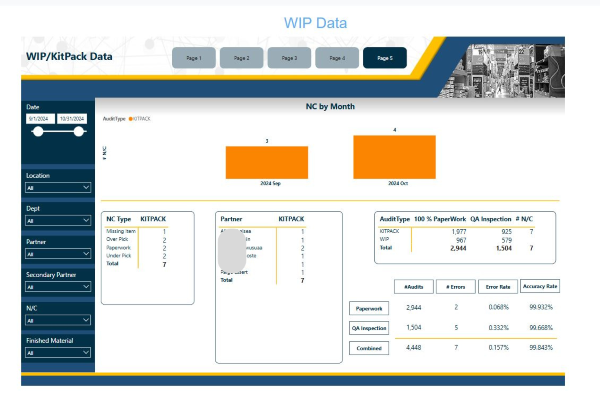Click the 2024 Sep orange bar
Image resolution: width=600 pixels, height=406 pixels.
[267, 162]
